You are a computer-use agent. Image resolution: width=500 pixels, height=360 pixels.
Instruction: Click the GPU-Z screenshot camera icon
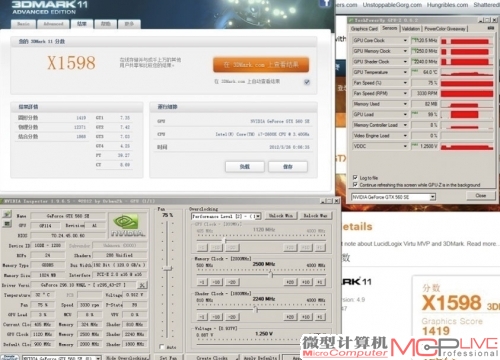tap(491, 29)
